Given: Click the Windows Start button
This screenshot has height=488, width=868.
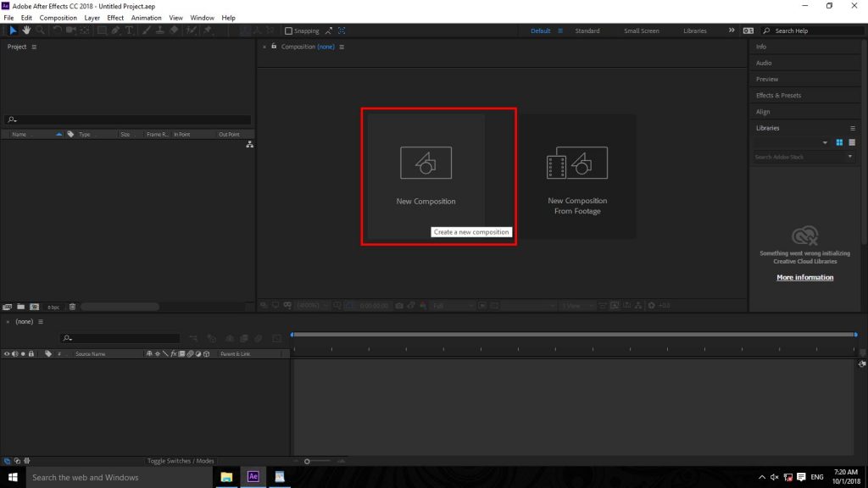Looking at the screenshot, I should pos(13,477).
